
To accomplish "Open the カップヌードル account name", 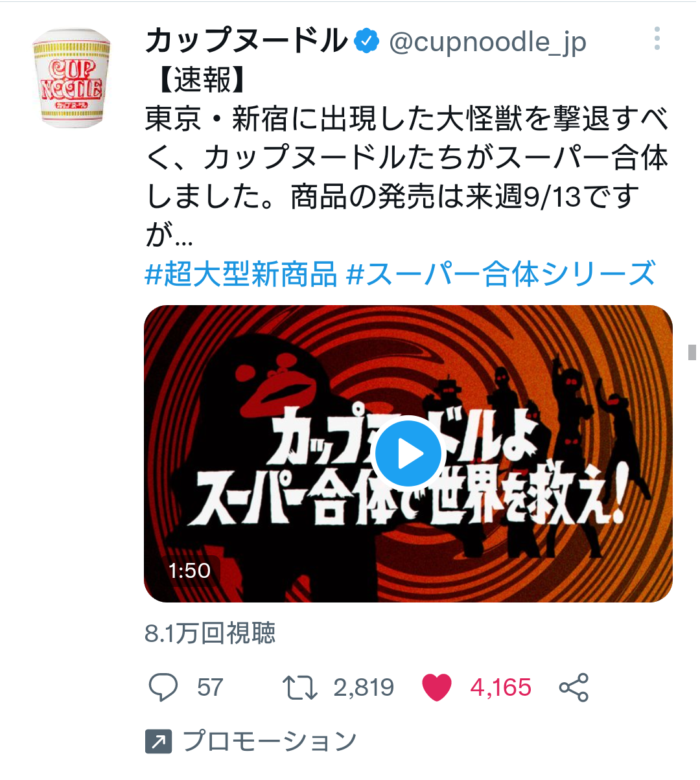I will (246, 41).
